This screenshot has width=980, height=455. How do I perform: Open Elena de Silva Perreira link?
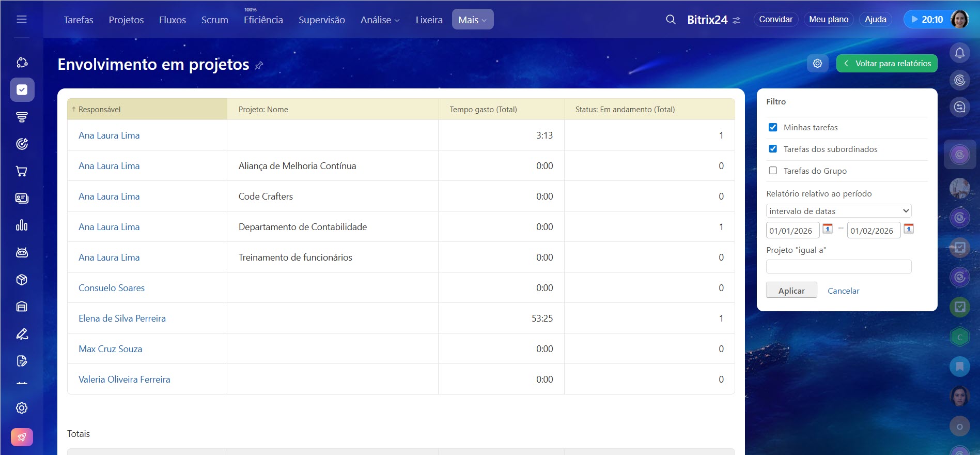pos(122,318)
